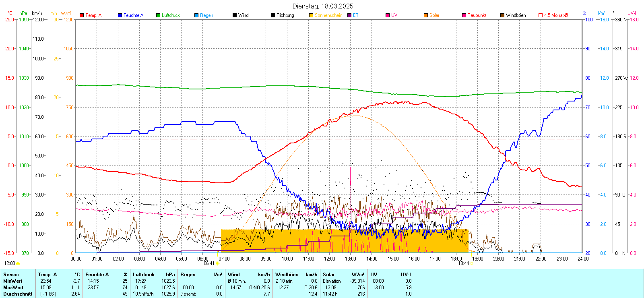This screenshot has width=644, height=298.
Task: Click the brown Windböen legend square
Action: [x=502, y=15]
